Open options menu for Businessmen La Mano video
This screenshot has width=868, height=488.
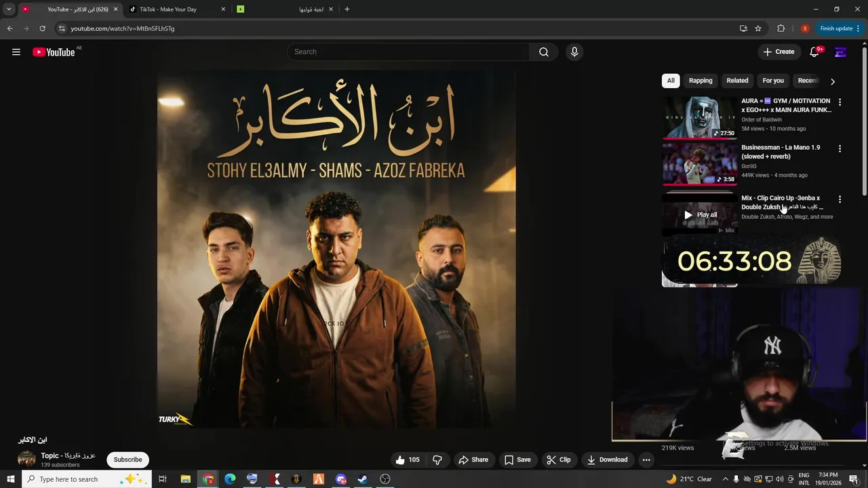(x=840, y=148)
